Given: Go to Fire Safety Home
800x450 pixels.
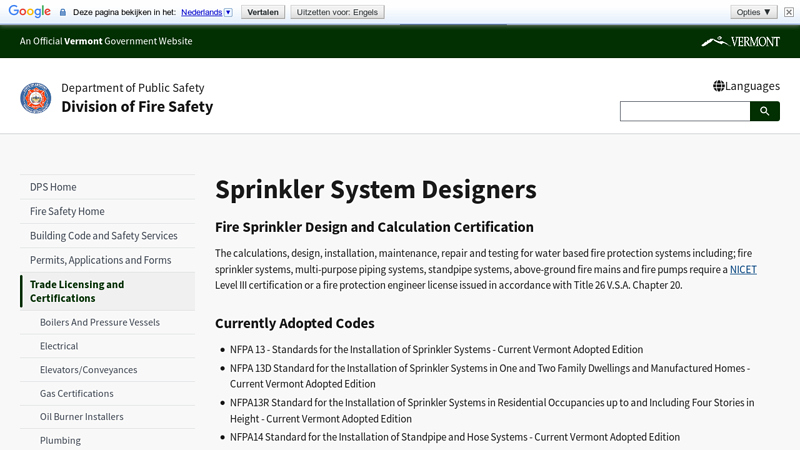Looking at the screenshot, I should point(108,211).
